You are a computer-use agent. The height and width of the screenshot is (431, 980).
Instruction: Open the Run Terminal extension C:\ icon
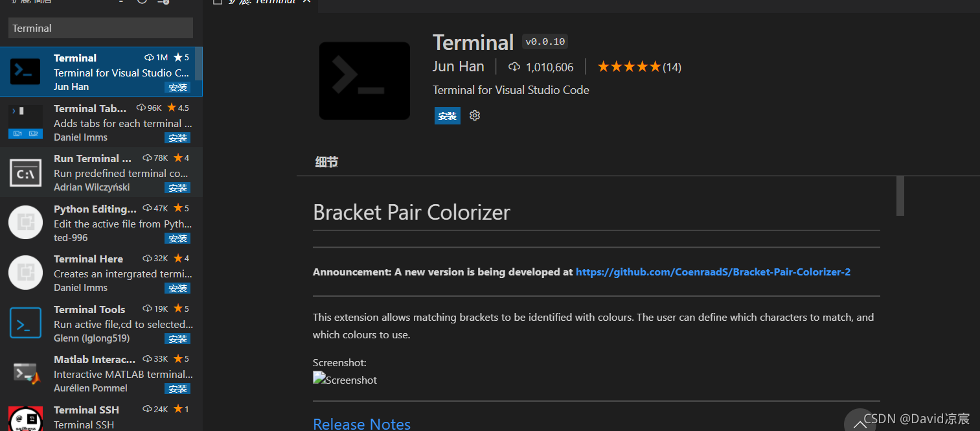25,172
